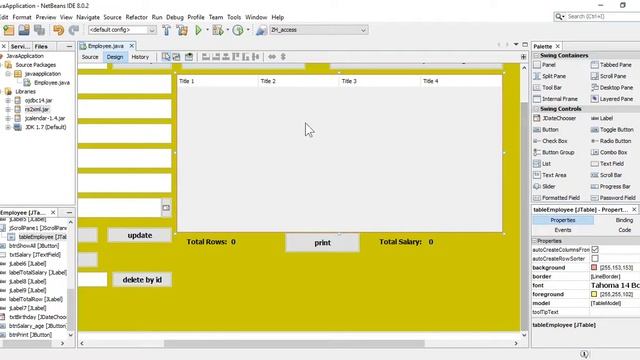Pick the Progress Bar palette item
The height and width of the screenshot is (360, 640).
611,187
